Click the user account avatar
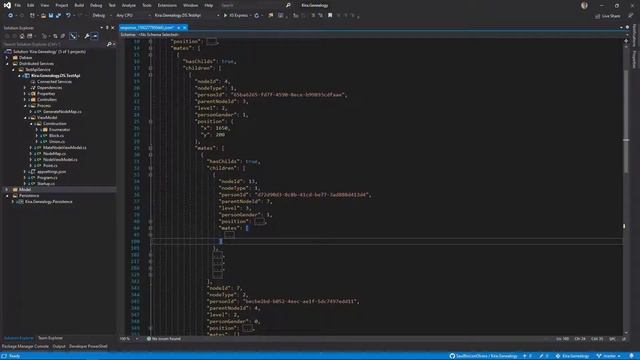 pos(584,5)
